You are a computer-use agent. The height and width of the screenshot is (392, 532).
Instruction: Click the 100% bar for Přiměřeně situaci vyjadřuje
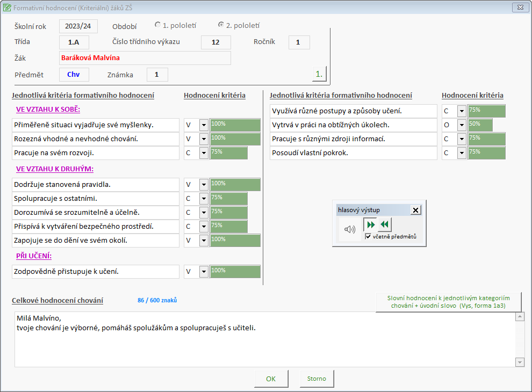click(235, 125)
